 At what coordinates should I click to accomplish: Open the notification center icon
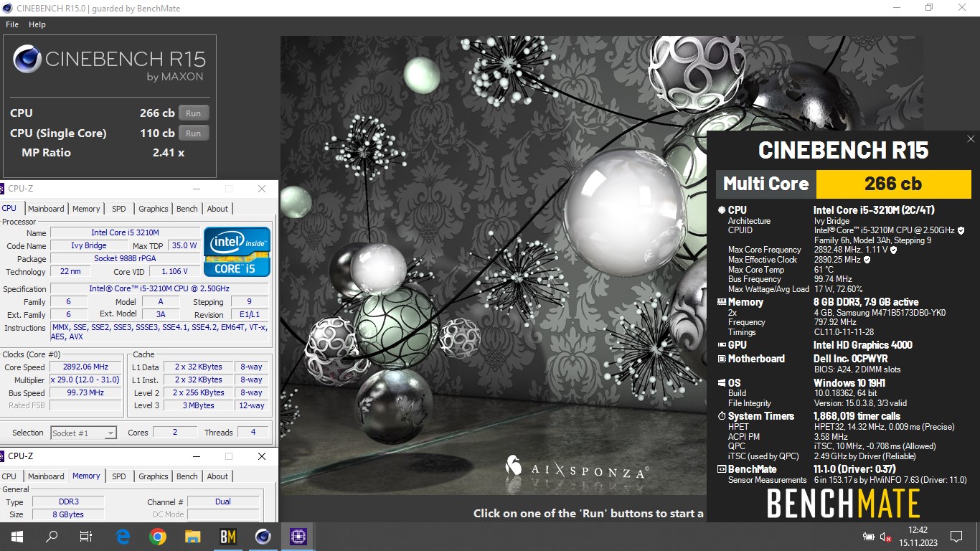tap(956, 536)
